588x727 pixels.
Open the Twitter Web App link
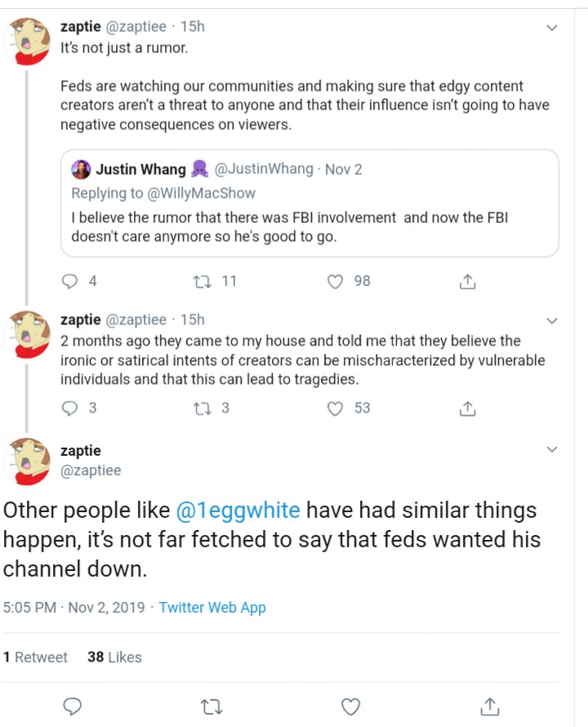point(212,608)
